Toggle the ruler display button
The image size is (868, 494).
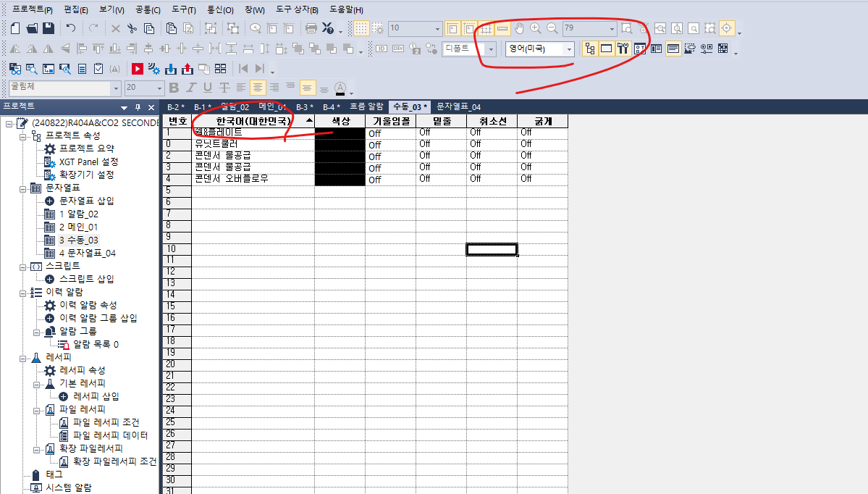tap(502, 28)
